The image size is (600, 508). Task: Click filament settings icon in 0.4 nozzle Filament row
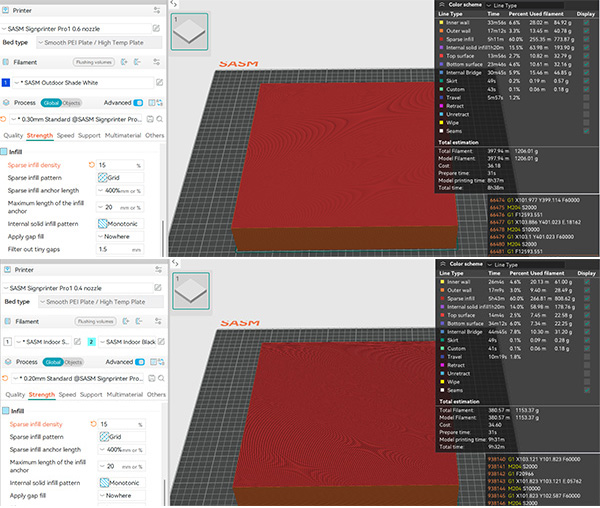[x=158, y=321]
